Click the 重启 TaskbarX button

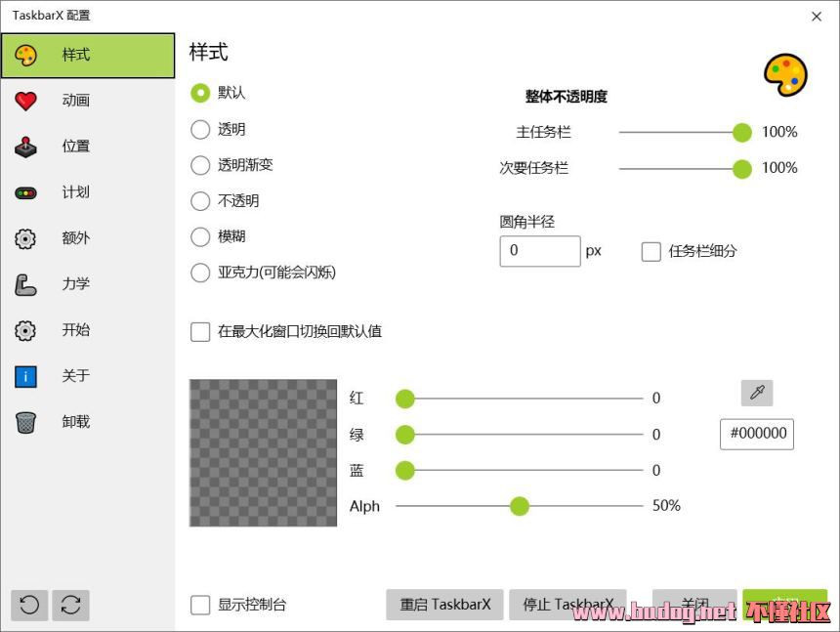444,605
